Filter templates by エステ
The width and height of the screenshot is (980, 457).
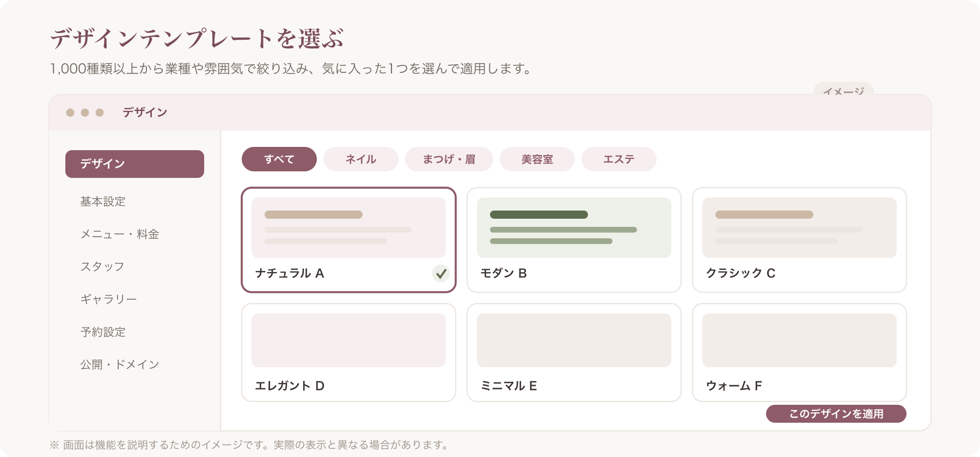619,159
